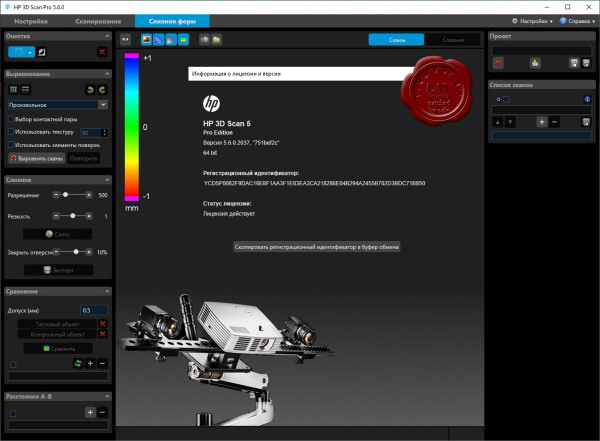Click the red X delete icon in Очистка
The height and width of the screenshot is (441, 600).
coord(102,52)
